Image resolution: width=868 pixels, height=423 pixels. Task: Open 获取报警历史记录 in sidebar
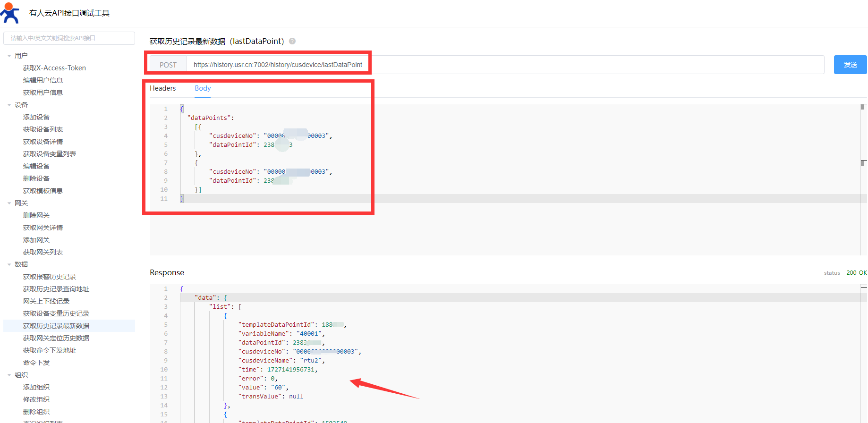pyautogui.click(x=50, y=277)
